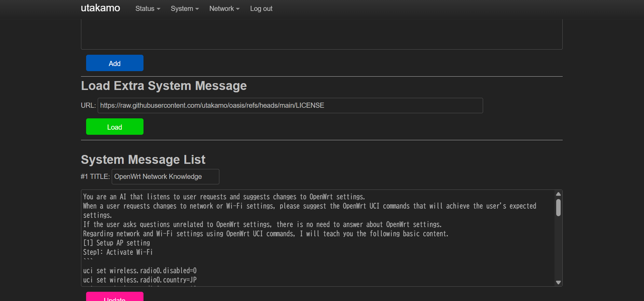Click the blue Add button

[115, 63]
